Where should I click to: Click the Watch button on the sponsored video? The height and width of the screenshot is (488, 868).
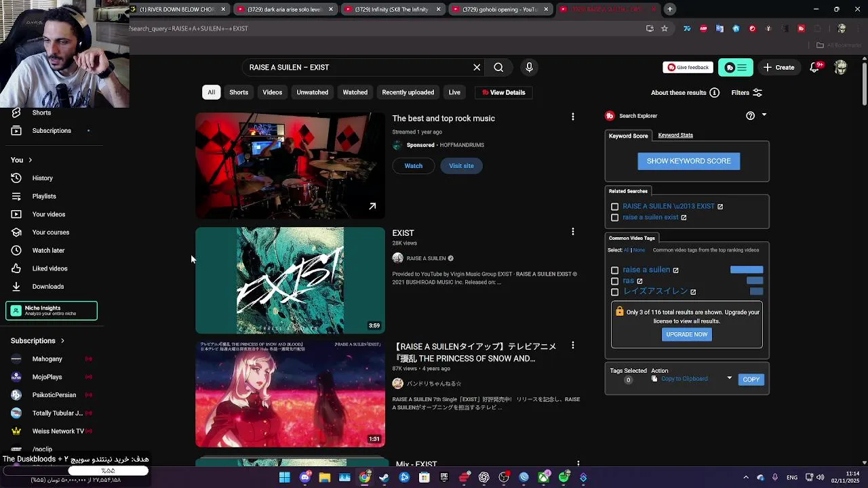pyautogui.click(x=414, y=166)
